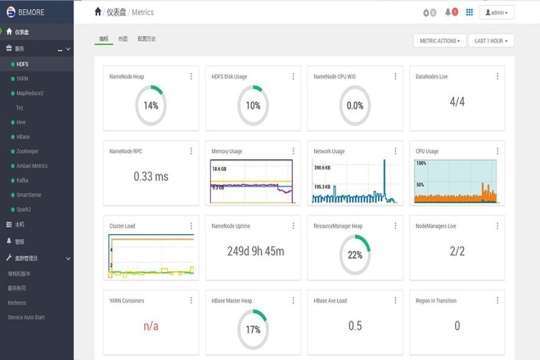Open the background operations gear icon
This screenshot has width=540, height=360.
pos(426,13)
